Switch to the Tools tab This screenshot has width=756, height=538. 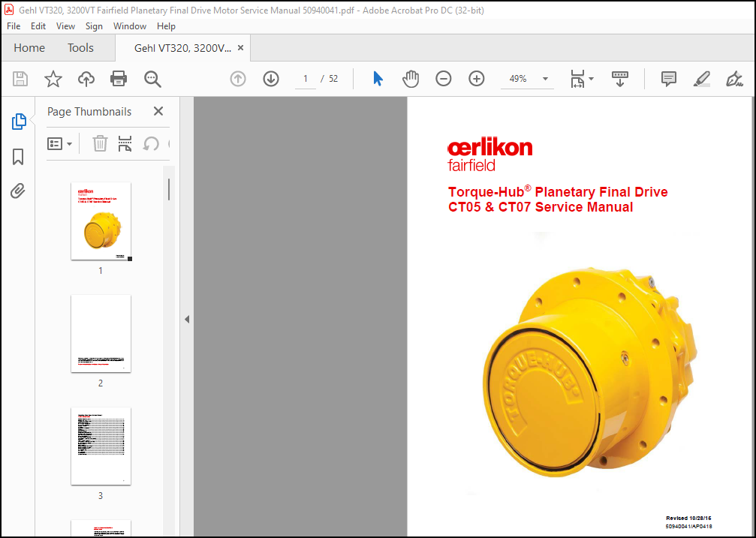80,48
